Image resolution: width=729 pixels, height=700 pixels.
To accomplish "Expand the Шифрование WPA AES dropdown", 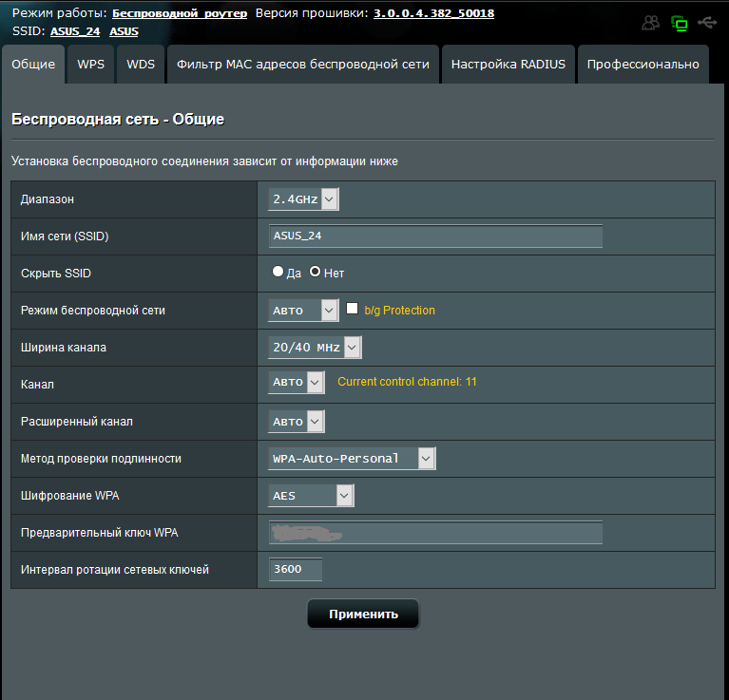I will point(311,496).
